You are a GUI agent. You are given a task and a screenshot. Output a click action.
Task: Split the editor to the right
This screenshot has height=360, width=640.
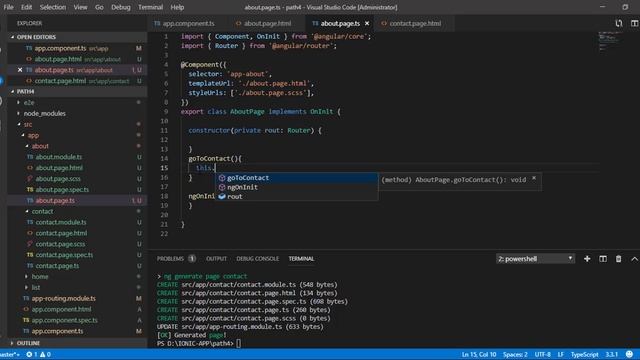[634, 23]
